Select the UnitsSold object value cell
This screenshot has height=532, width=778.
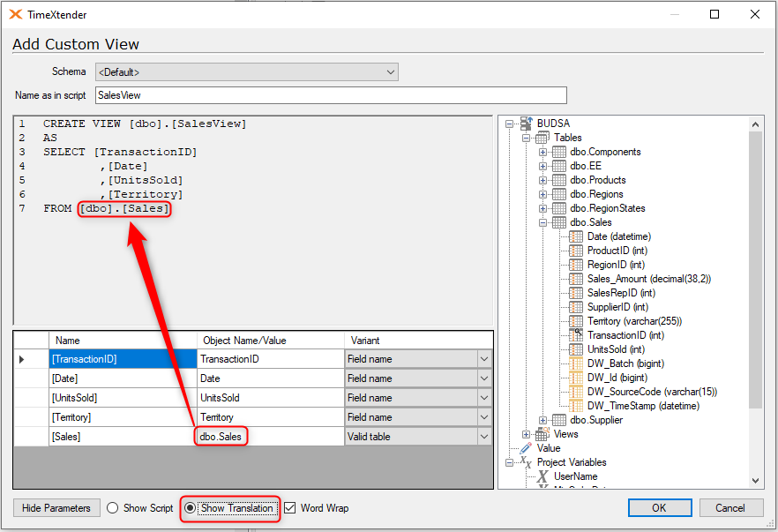point(271,398)
